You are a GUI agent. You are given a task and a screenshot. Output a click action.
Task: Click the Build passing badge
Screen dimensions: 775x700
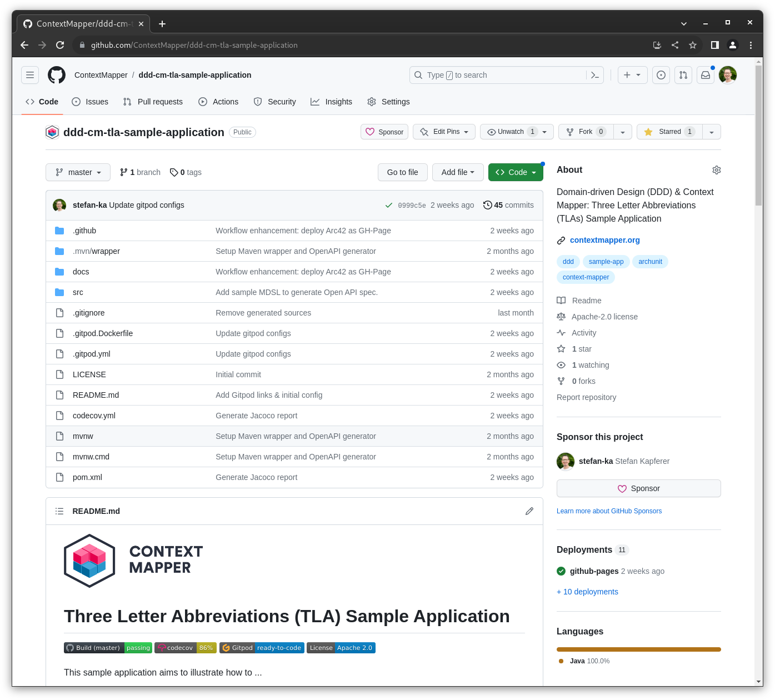[x=108, y=648]
